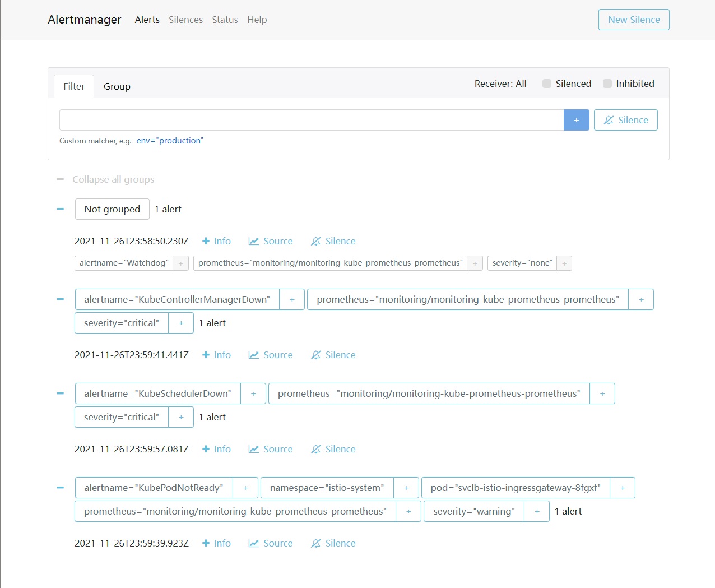Image resolution: width=715 pixels, height=588 pixels.
Task: Collapse the KubeControllerManagerDown group
Action: click(61, 299)
